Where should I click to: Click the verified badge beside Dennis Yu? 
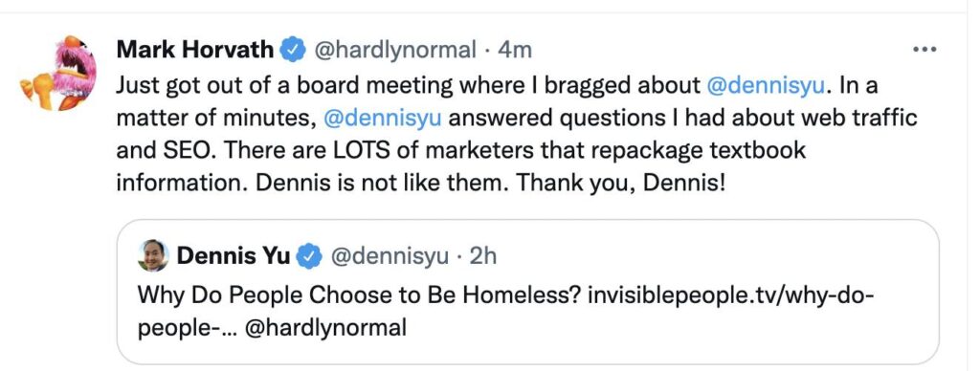coord(309,255)
